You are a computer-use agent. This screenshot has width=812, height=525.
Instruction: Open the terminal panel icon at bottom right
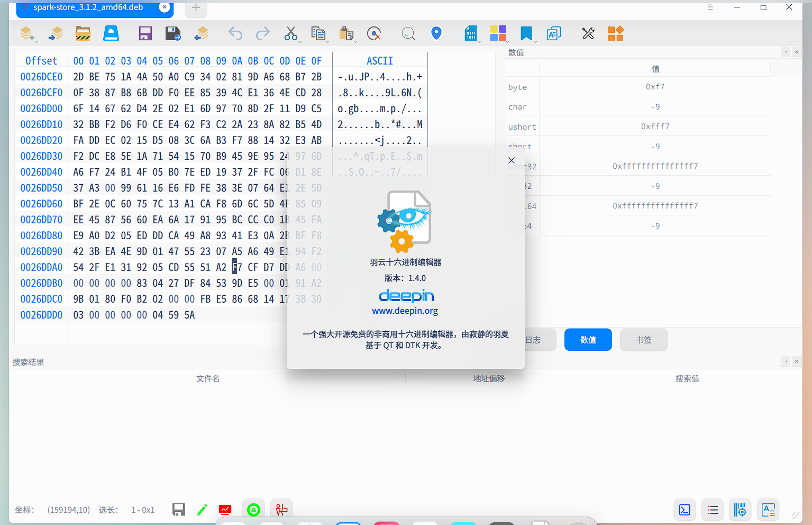[684, 510]
